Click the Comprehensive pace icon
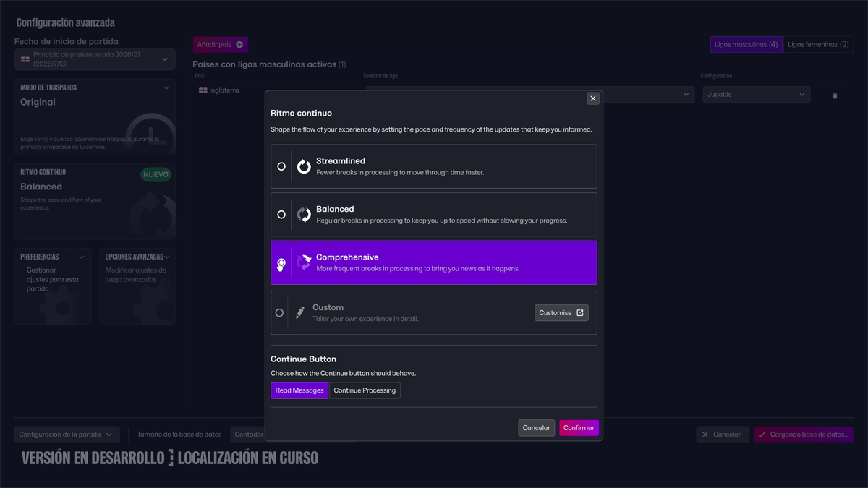This screenshot has height=488, width=868. click(x=304, y=262)
